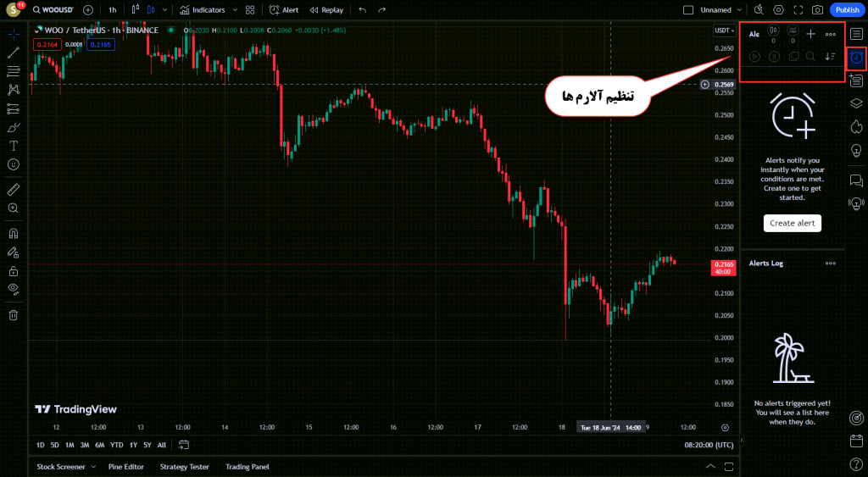
Task: Open the ideas lightbulb panel
Action: [x=856, y=151]
